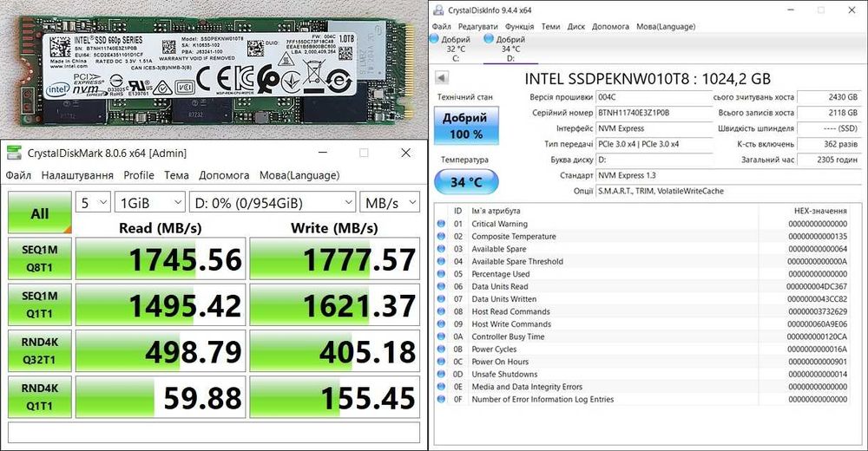Click the total host writes value 2118 GB

829,113
